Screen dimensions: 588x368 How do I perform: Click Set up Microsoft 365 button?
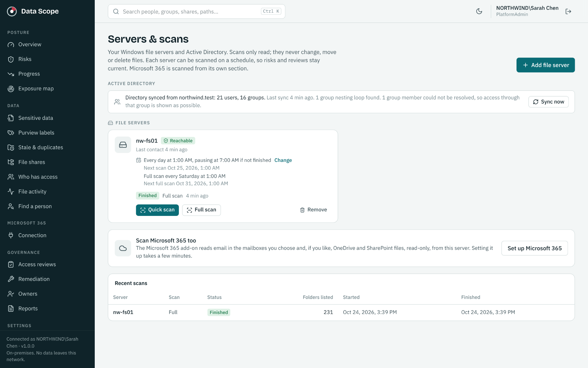point(535,248)
